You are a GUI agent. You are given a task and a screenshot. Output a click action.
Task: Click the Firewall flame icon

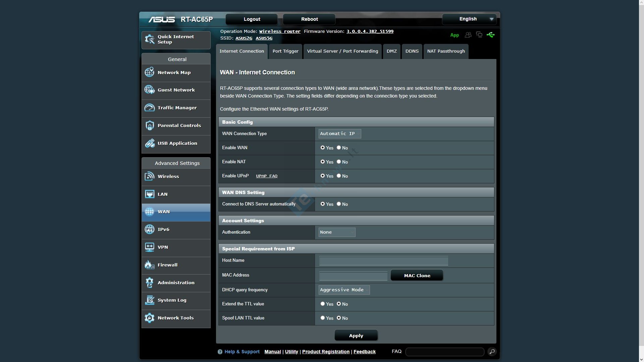pos(150,265)
